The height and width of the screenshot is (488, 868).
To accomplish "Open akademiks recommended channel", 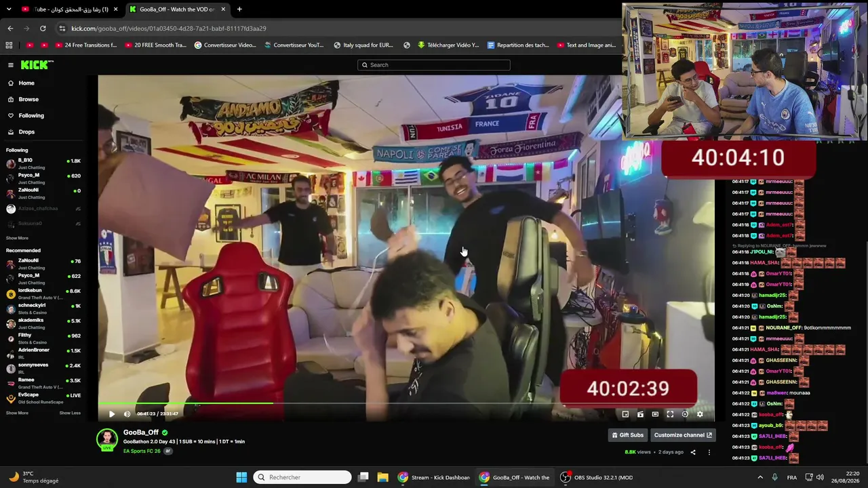I will (x=43, y=323).
